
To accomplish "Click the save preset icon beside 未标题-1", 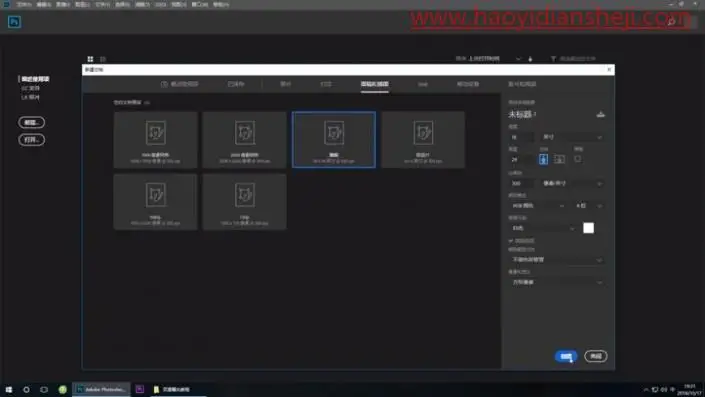I will [x=600, y=114].
